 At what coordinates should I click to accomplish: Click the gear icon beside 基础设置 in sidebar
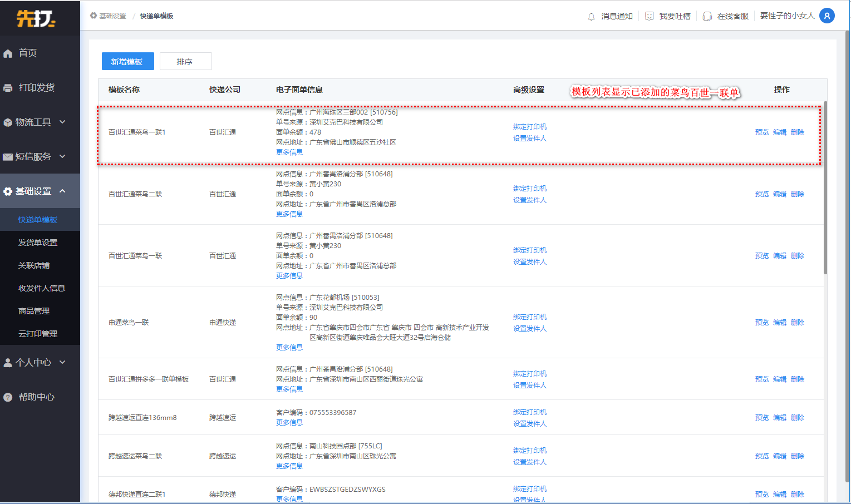[x=8, y=191]
